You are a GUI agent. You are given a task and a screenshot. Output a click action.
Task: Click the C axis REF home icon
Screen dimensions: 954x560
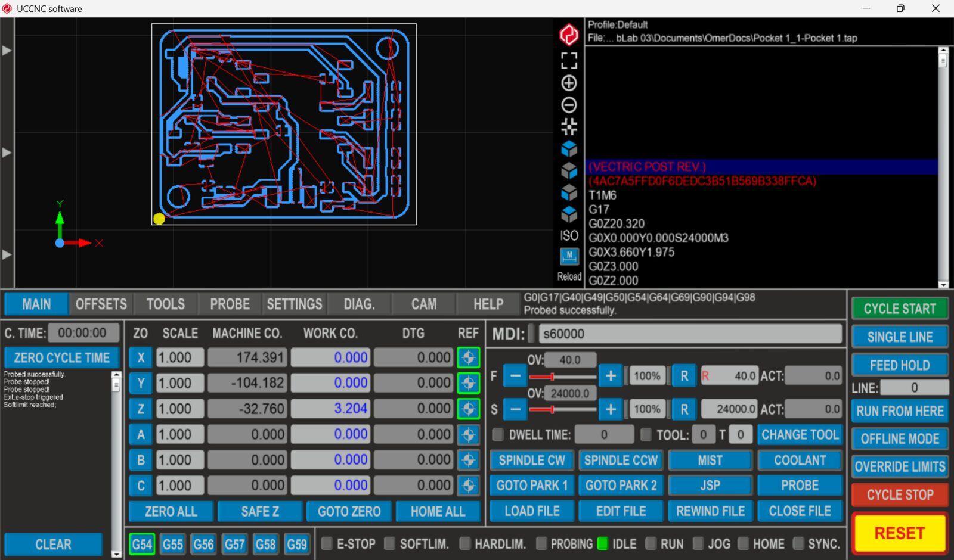tap(469, 486)
